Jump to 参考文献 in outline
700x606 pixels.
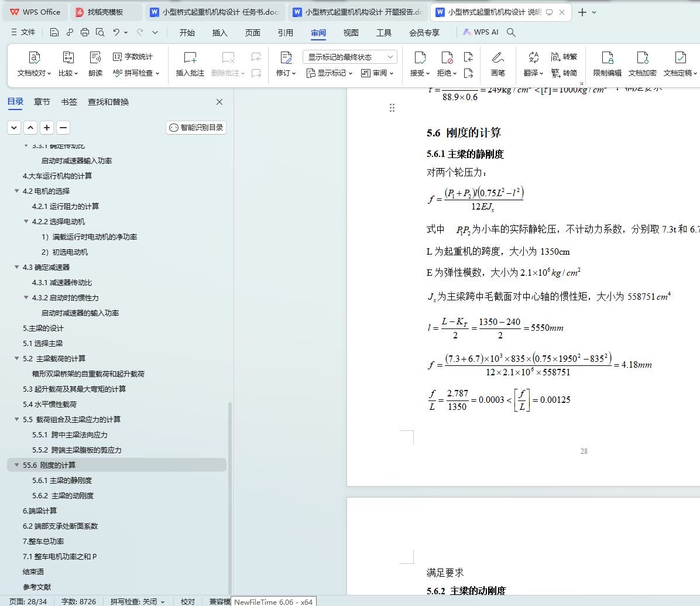coord(37,587)
